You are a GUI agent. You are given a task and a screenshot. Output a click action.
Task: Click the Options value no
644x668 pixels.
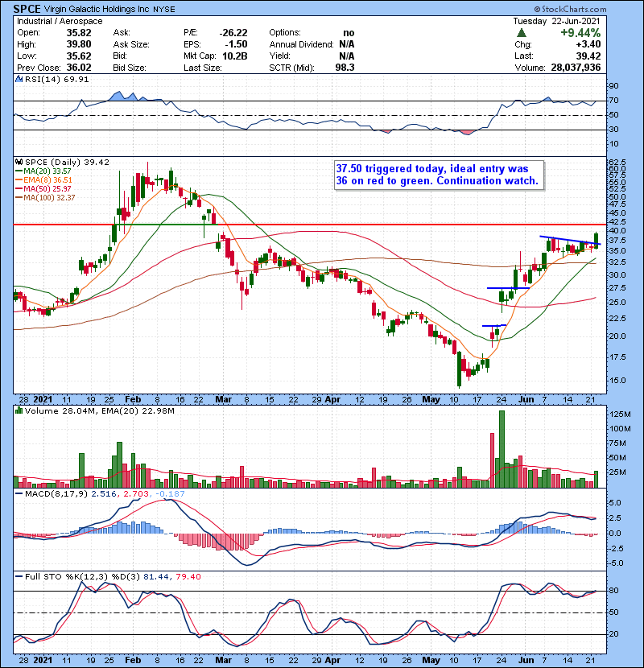click(349, 33)
